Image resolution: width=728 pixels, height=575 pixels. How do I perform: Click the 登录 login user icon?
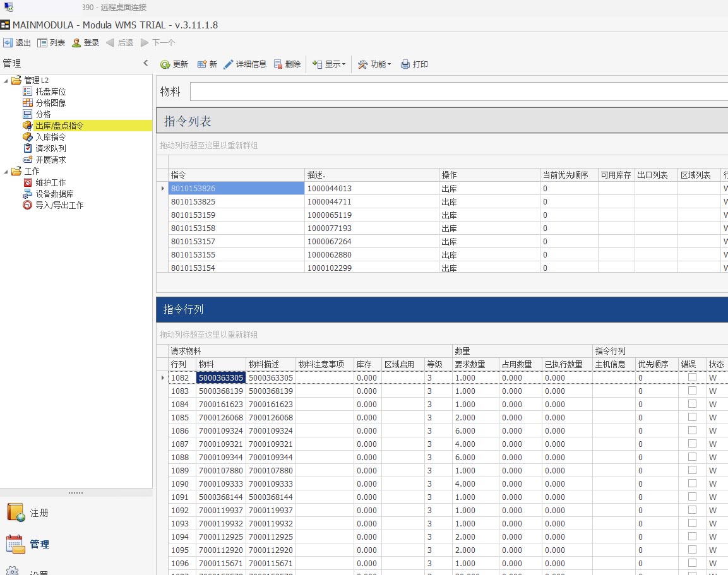coord(76,43)
